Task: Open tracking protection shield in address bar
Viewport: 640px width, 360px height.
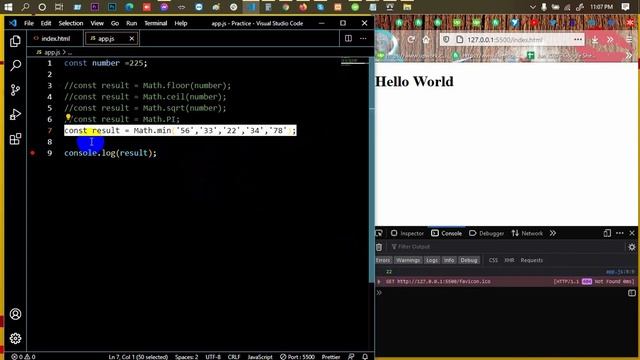Action: [446, 40]
